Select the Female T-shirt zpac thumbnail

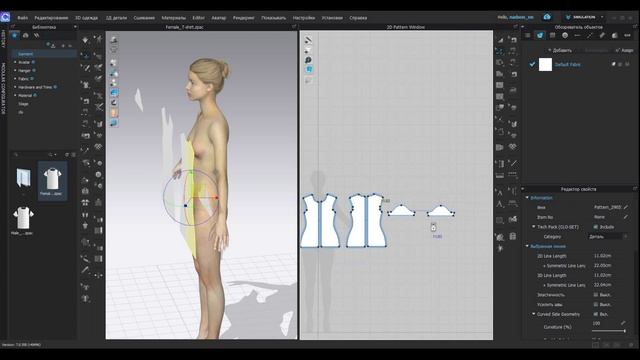(x=52, y=180)
